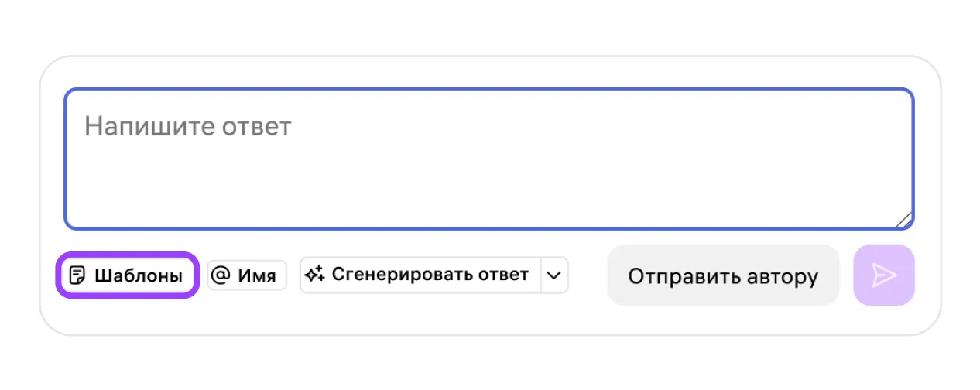
Task: Insert author name via Имя button
Action: point(247,275)
